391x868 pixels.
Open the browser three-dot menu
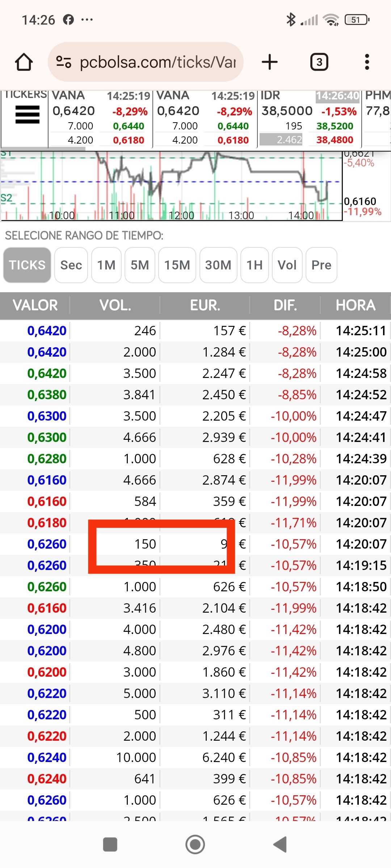(x=367, y=62)
